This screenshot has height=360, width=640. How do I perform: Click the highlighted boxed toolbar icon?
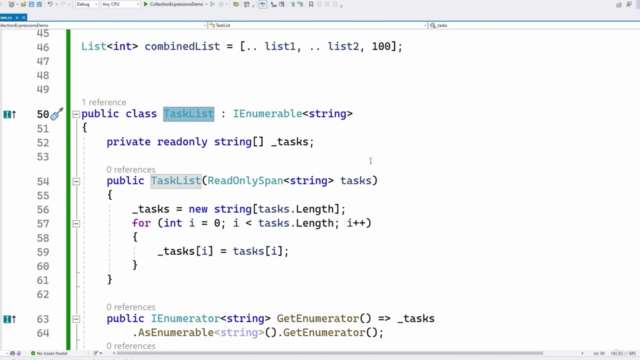point(262,4)
